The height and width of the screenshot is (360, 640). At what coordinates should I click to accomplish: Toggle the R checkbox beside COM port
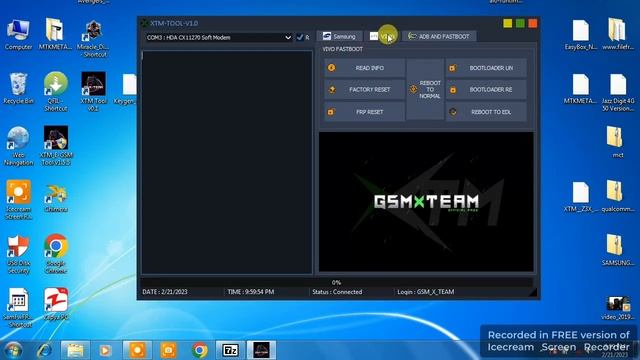coord(300,37)
